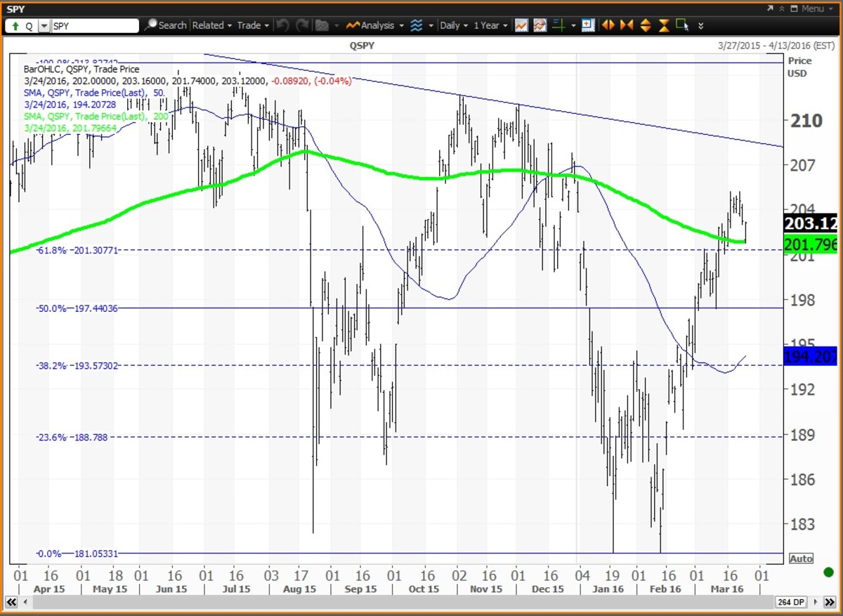
Task: Click the line chart style icon
Action: 521,25
